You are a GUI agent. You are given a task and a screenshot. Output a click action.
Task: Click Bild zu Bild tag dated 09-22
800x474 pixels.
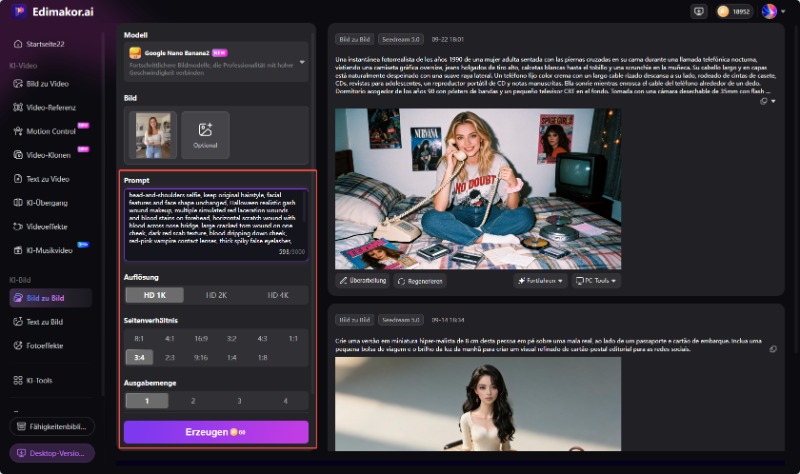coord(355,39)
